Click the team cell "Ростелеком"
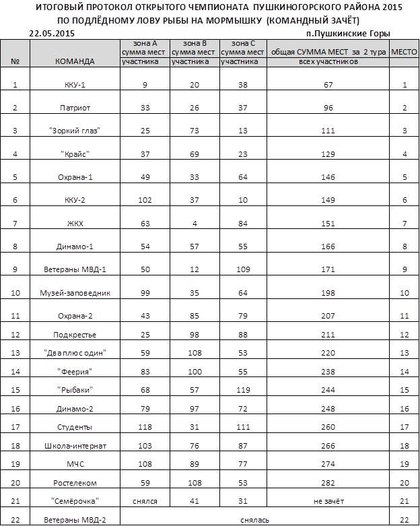The height and width of the screenshot is (526, 420). click(x=75, y=479)
